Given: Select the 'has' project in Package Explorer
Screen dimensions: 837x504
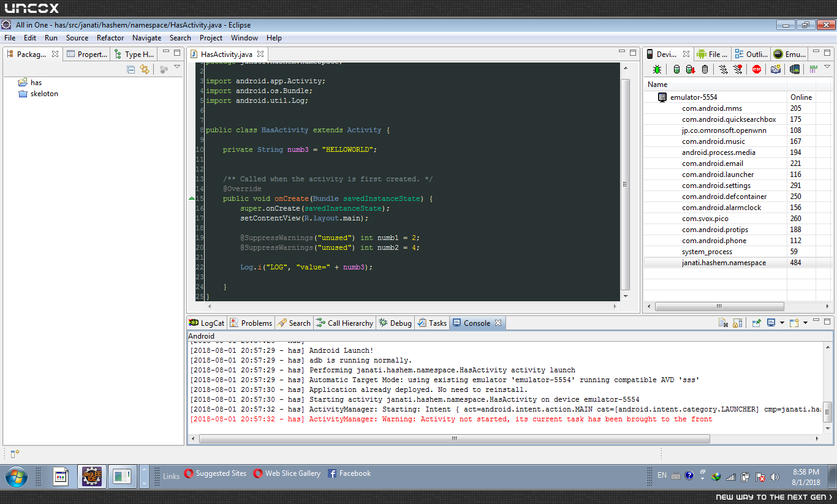Looking at the screenshot, I should coord(36,82).
